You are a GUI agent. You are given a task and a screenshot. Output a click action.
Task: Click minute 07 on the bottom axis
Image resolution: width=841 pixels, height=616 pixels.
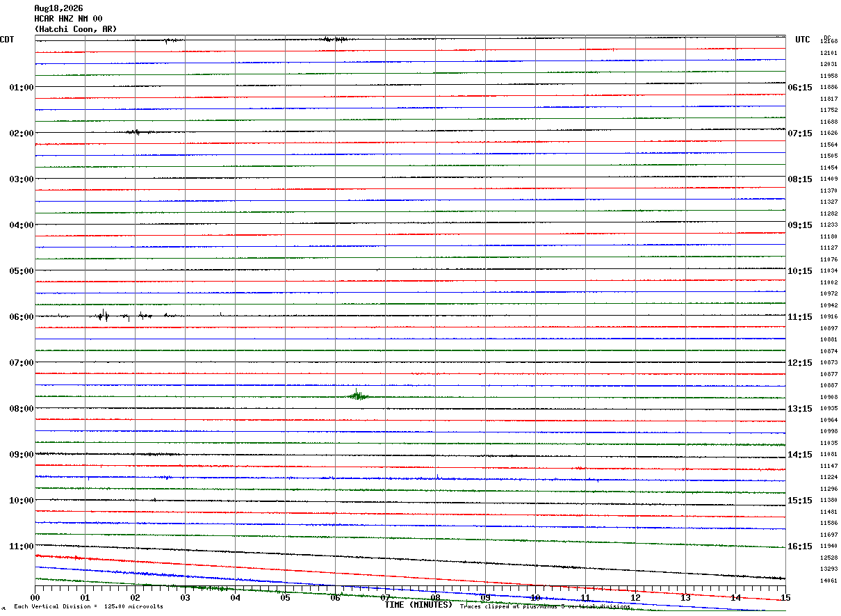(385, 598)
